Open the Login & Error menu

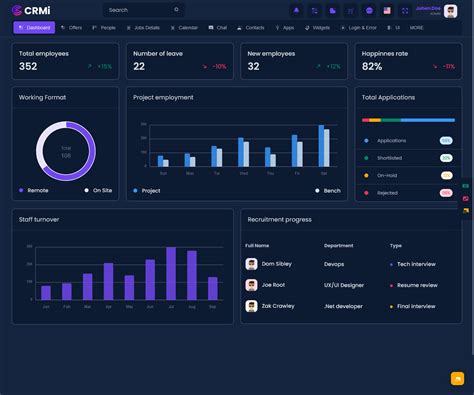[x=359, y=28]
